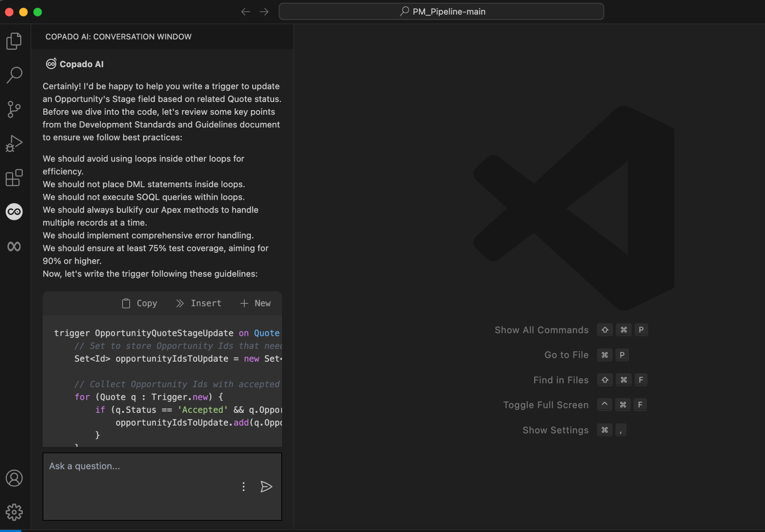Open the Source Control branch icon
Viewport: 765px width, 532px height.
[14, 109]
